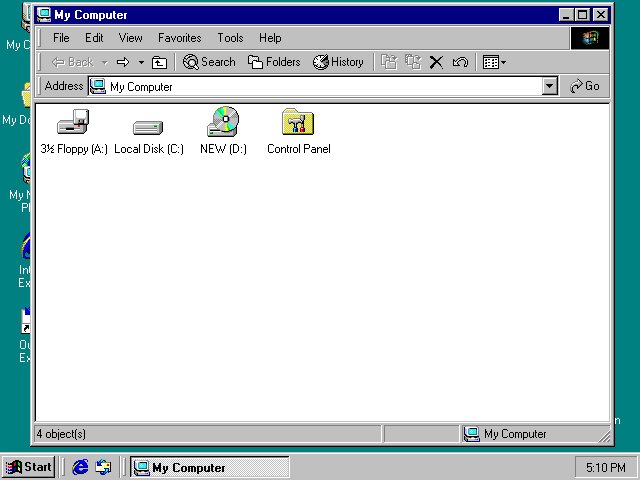
Task: Click the Go button
Action: [x=585, y=87]
